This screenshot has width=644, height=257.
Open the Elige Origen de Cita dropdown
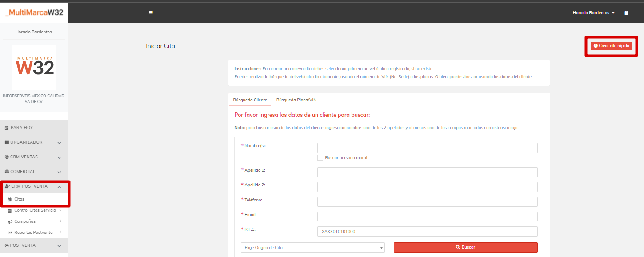coord(312,248)
